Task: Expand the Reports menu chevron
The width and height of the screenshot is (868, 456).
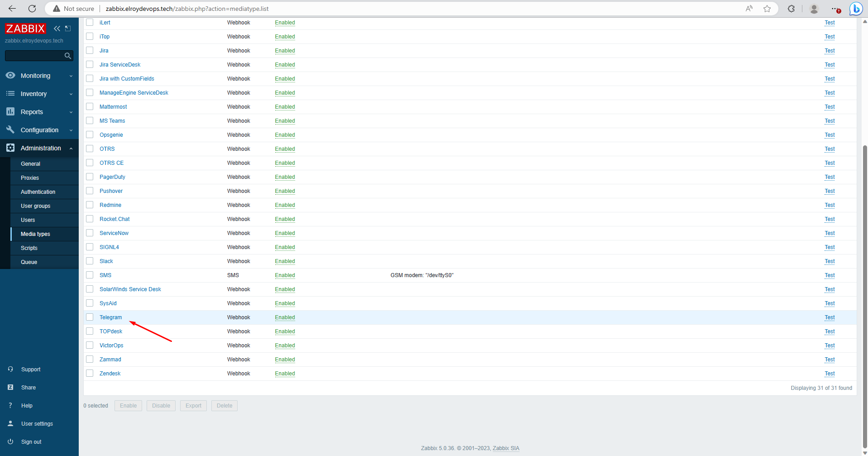Action: pos(71,112)
